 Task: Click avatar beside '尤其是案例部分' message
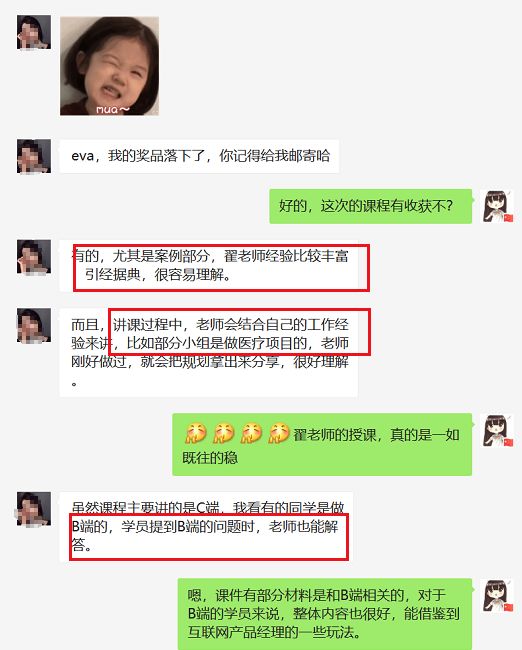tap(34, 257)
